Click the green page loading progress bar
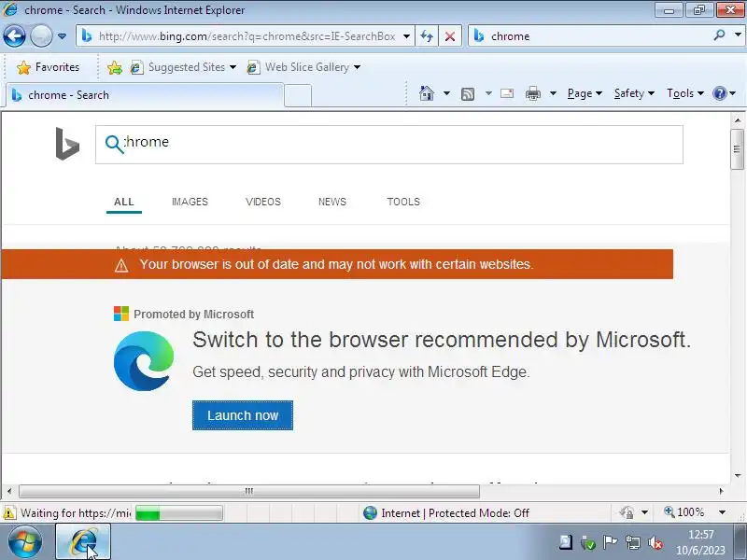This screenshot has width=747, height=560. point(178,512)
